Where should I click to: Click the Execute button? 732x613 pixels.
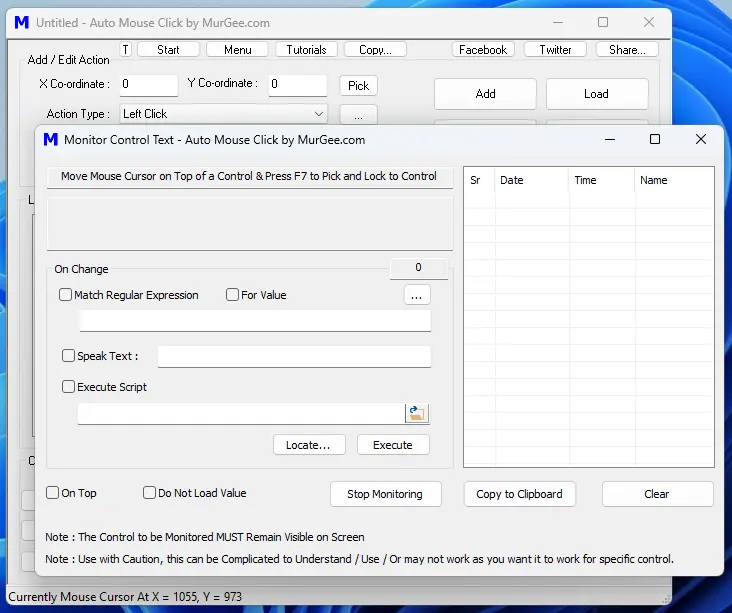point(393,445)
